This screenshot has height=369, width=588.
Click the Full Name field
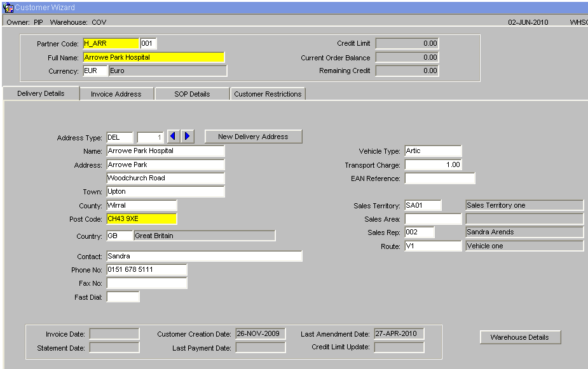pos(154,57)
